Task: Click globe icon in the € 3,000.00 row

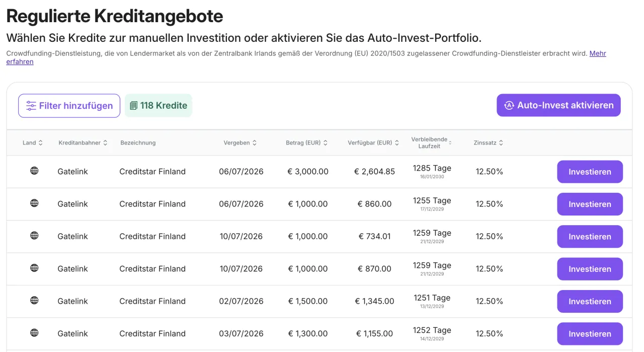Action: pyautogui.click(x=34, y=171)
